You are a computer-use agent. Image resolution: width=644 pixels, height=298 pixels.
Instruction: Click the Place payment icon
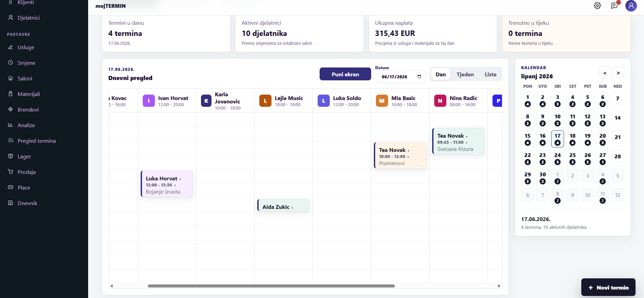coord(11,187)
